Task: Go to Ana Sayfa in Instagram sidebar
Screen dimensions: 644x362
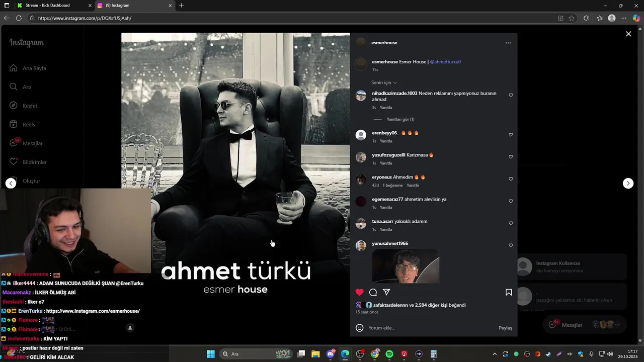Action: [x=28, y=68]
